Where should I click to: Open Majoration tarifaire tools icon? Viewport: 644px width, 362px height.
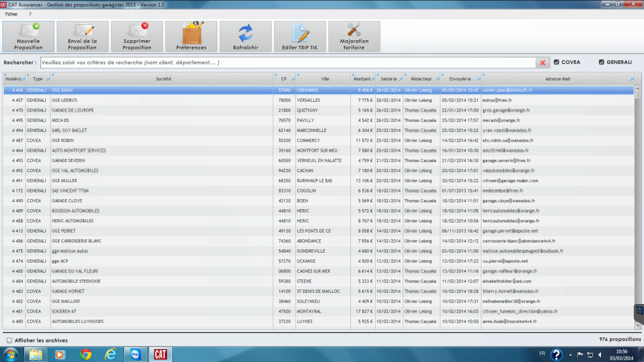(354, 36)
